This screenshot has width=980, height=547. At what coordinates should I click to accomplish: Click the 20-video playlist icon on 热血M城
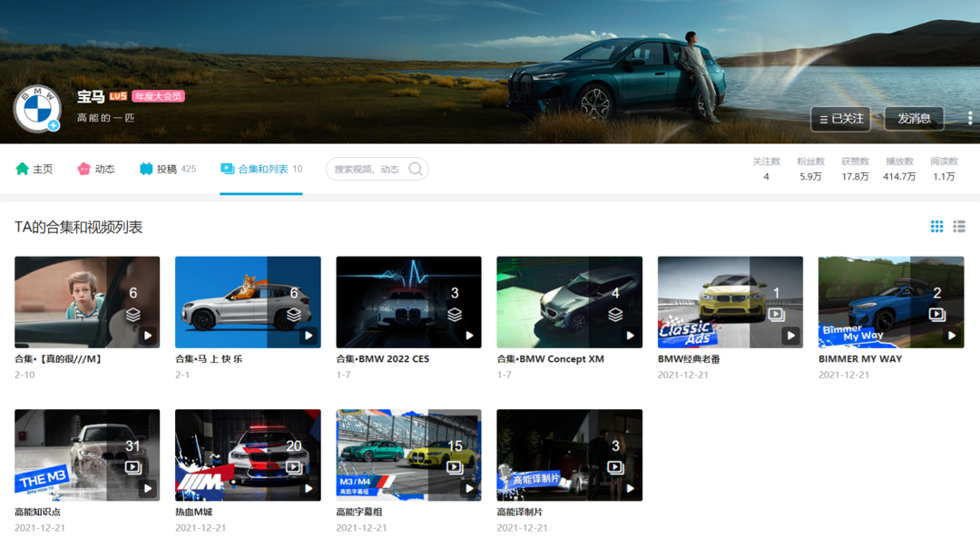[x=294, y=467]
